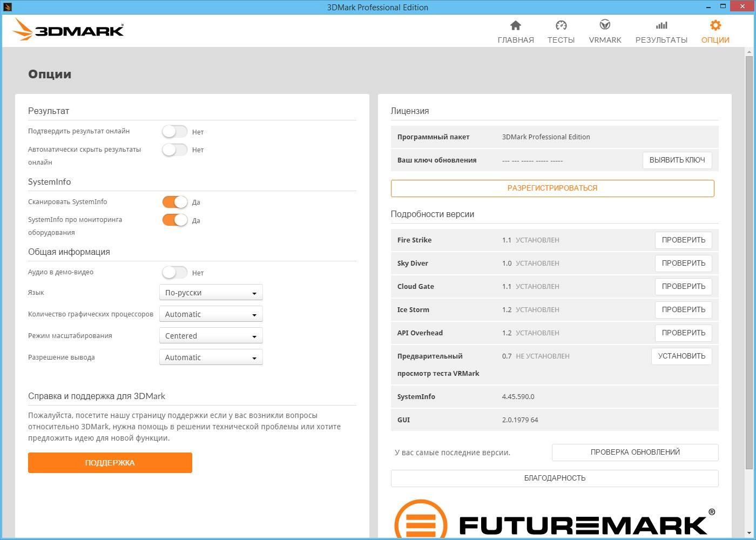Click ПРОВЕРИТЬ for Fire Strike

point(684,240)
